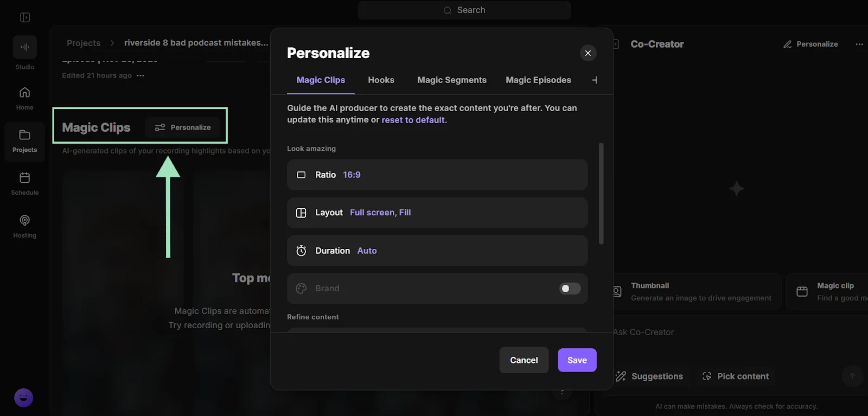Select the Thumbnail suggestion card

(x=697, y=292)
